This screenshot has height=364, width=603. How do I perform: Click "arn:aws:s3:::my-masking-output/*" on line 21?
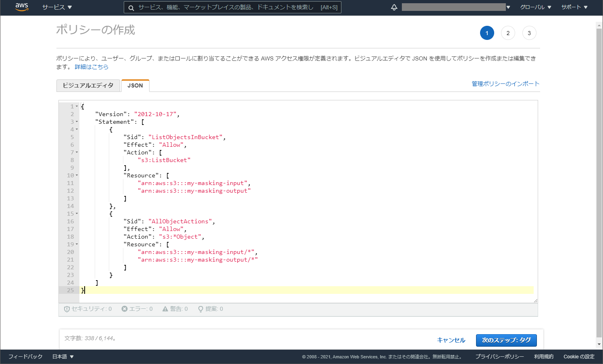198,260
